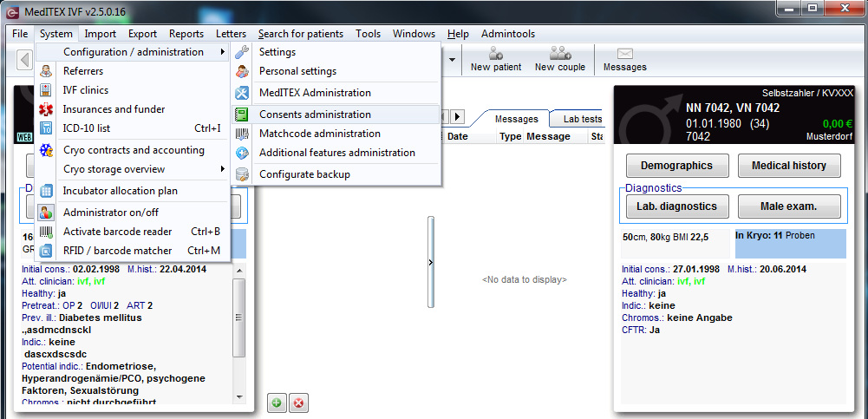Select Consents administration menu entry
The width and height of the screenshot is (868, 419).
[336, 115]
